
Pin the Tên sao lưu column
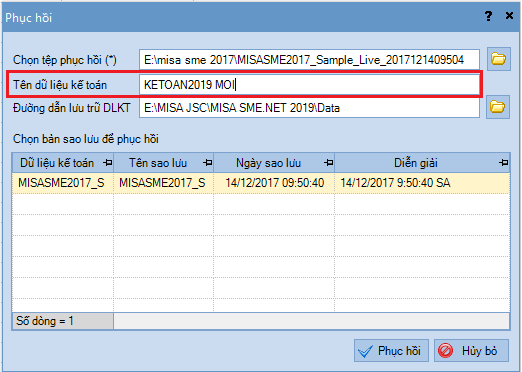[208, 163]
